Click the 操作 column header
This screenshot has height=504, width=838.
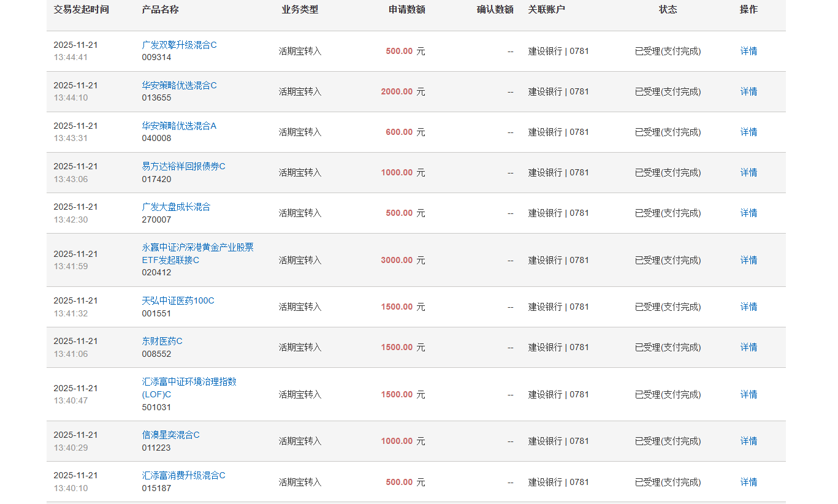click(748, 9)
